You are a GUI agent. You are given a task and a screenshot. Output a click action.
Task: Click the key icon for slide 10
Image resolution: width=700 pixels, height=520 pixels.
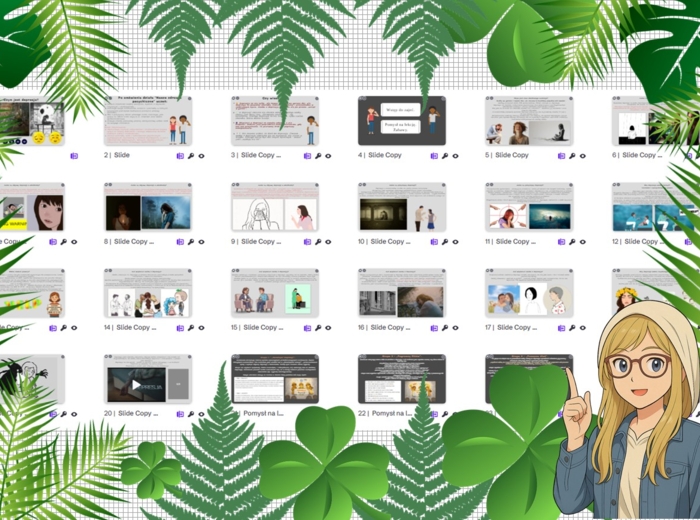coord(445,242)
